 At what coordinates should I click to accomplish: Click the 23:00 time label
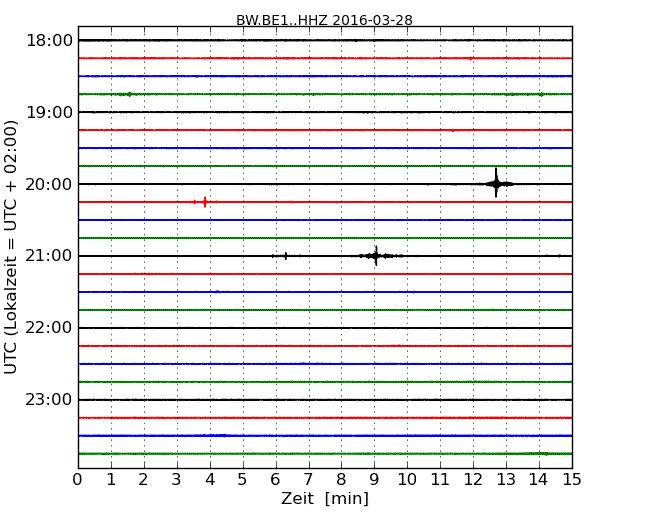coord(49,399)
